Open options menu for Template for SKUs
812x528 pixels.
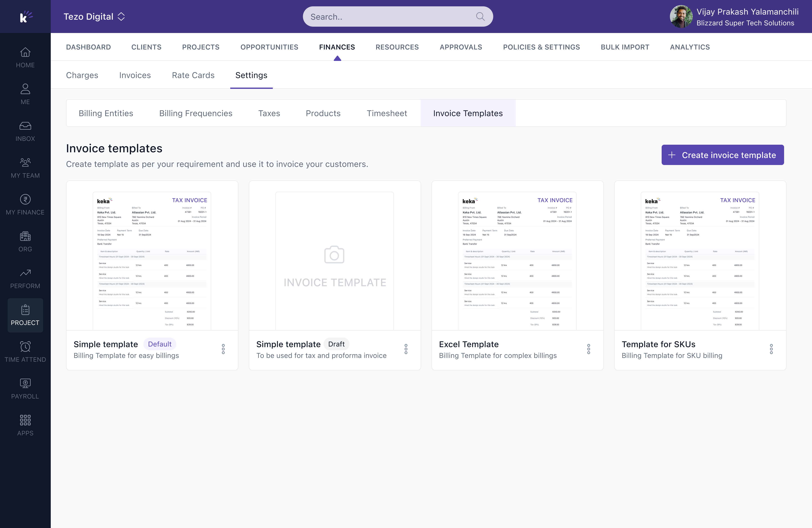771,349
